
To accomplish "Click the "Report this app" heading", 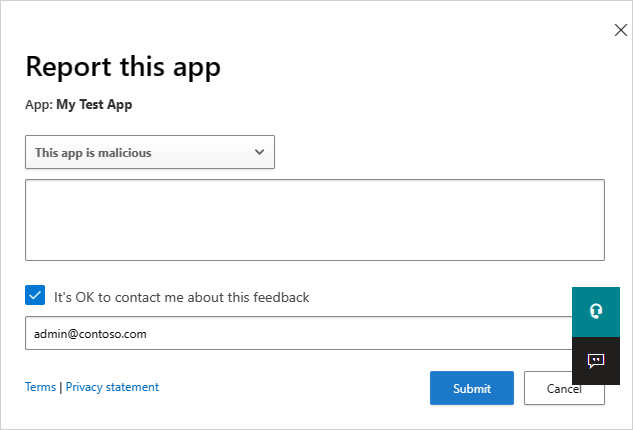I will (123, 67).
